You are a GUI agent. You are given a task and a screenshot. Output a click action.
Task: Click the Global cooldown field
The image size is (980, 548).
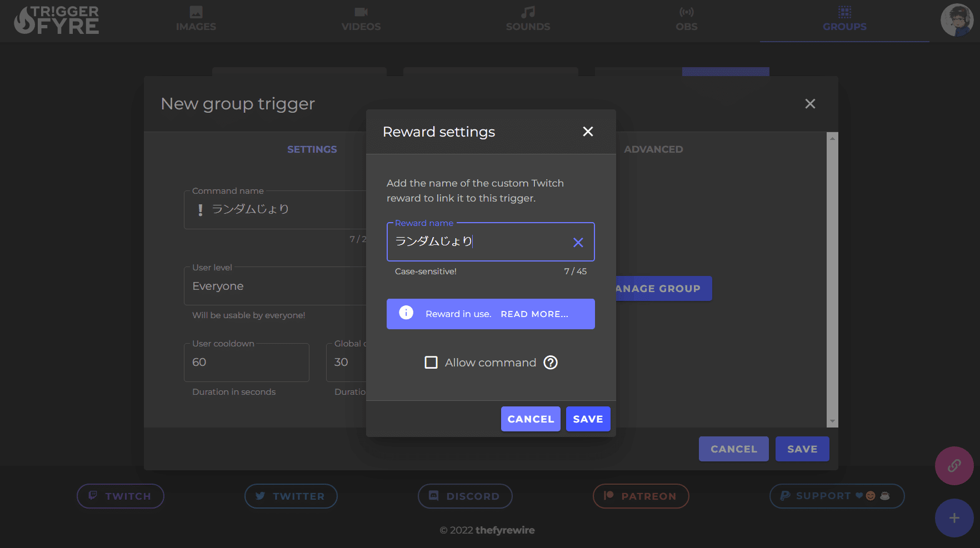click(x=346, y=363)
